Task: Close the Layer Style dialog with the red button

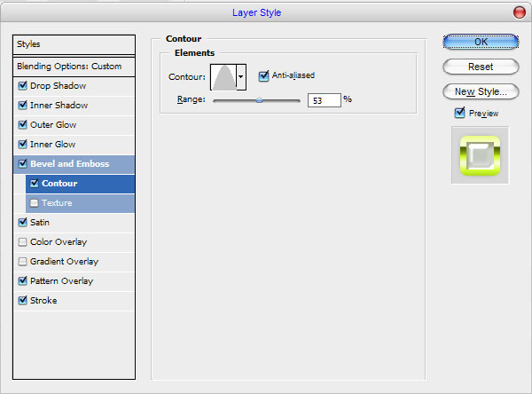Action: [520, 12]
